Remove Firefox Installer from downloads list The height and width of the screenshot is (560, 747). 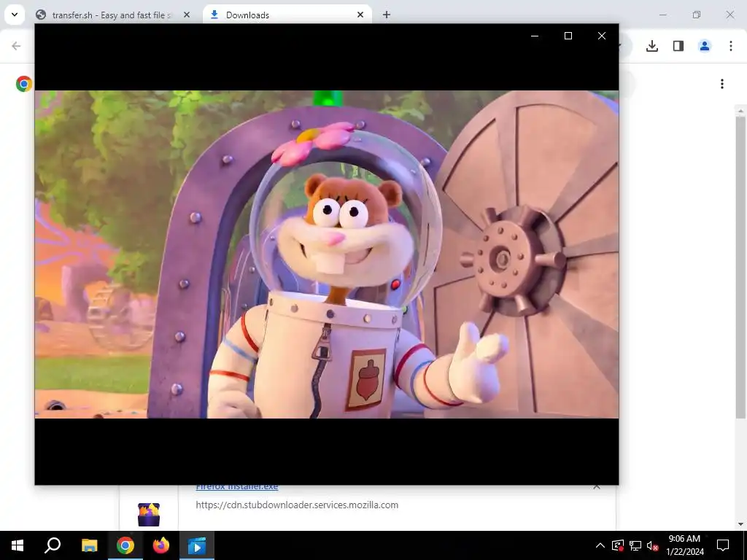597,487
